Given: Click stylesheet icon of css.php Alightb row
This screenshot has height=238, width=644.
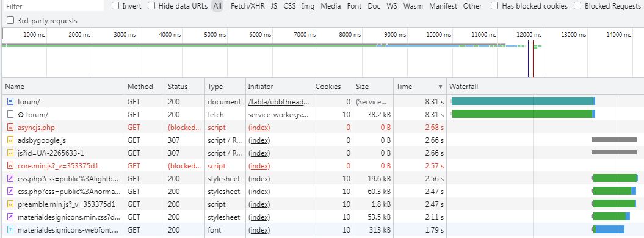Looking at the screenshot, I should 10,179.
